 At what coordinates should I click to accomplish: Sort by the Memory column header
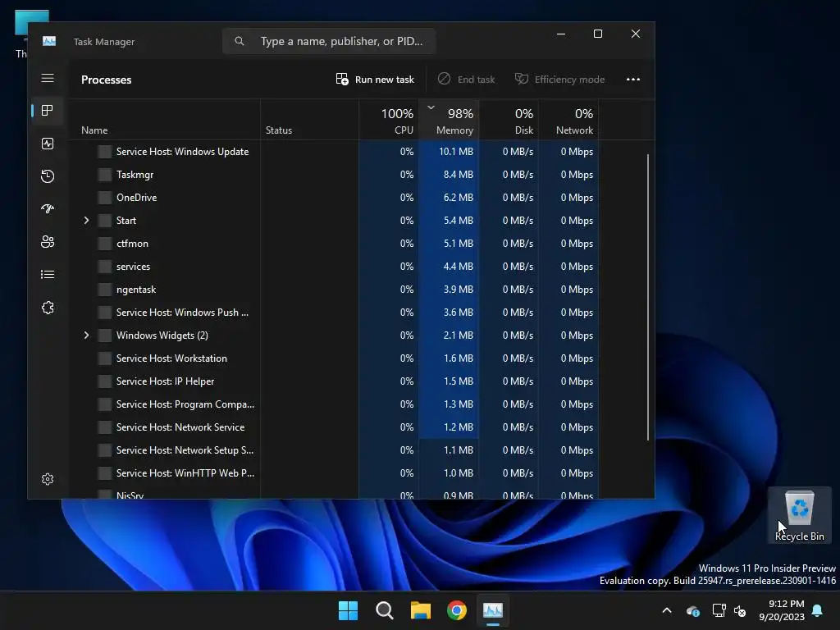tap(449, 120)
